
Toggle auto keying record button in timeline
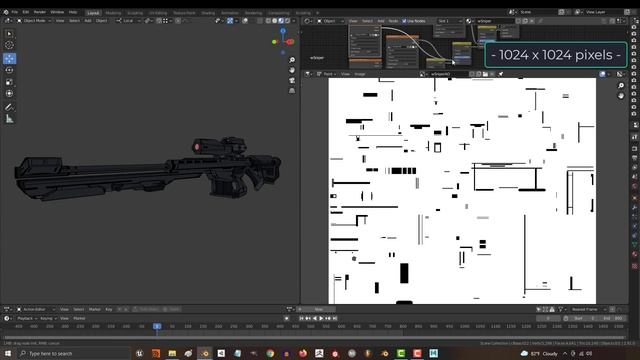[286, 318]
